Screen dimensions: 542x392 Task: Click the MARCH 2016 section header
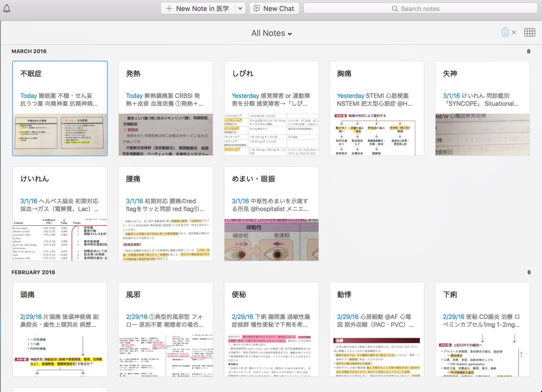pos(29,51)
